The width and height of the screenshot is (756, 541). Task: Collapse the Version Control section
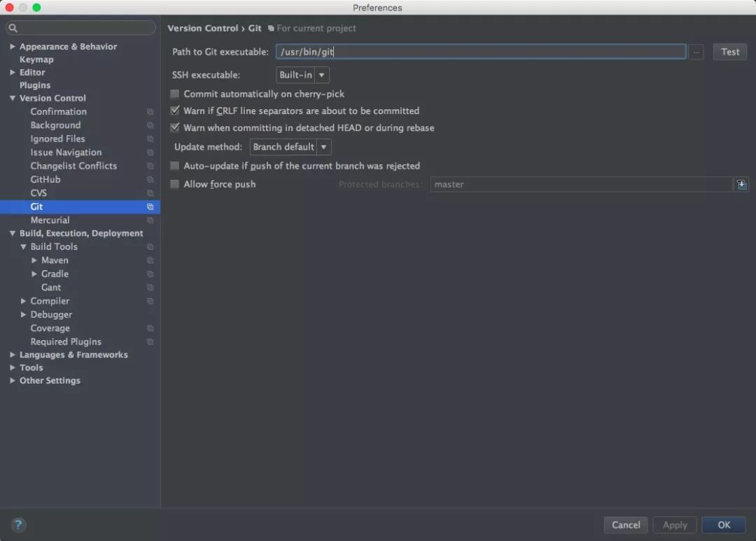[13, 98]
